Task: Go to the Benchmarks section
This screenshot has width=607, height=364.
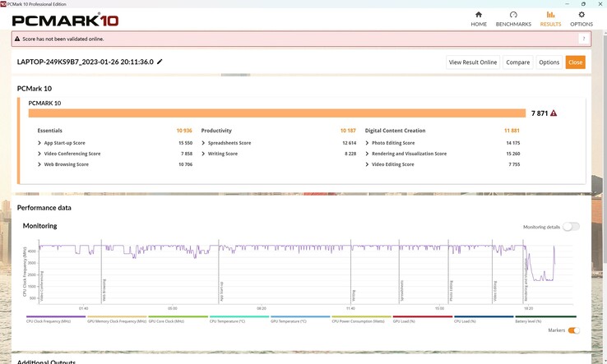Action: pyautogui.click(x=513, y=19)
